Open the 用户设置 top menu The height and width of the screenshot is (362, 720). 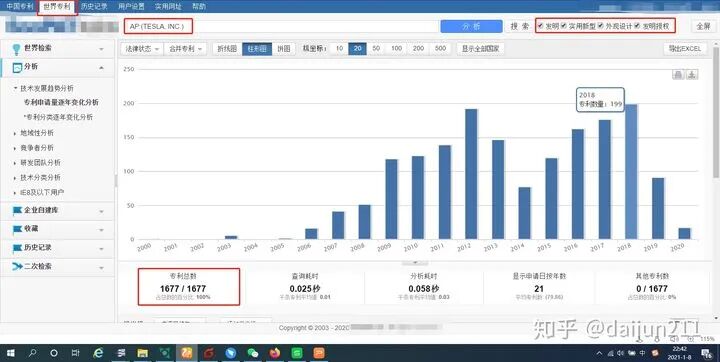tap(131, 6)
